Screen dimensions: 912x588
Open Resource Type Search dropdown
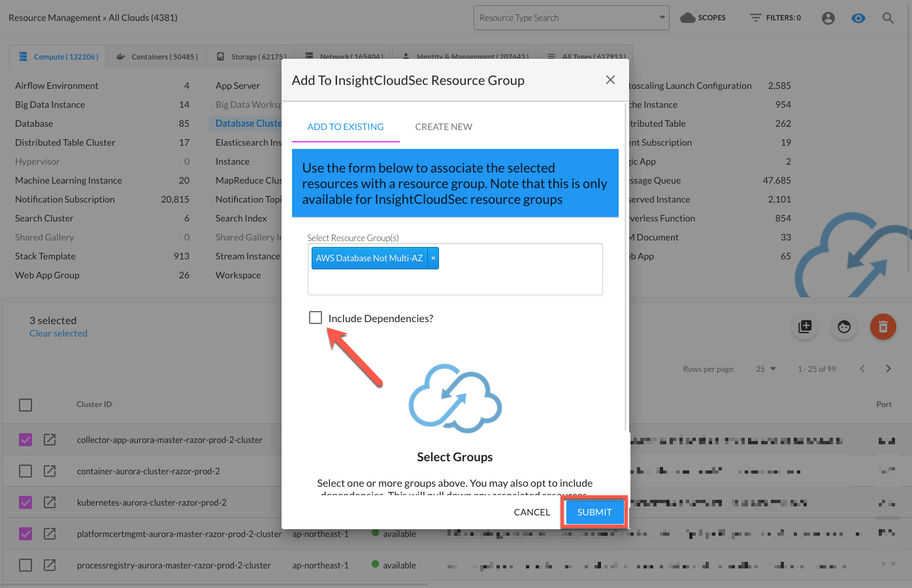[x=572, y=18]
